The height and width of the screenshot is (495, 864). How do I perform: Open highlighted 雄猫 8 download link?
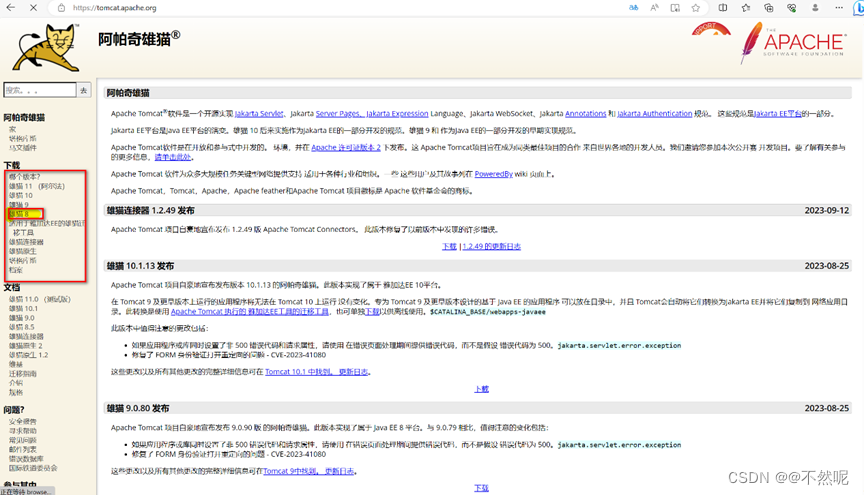(x=18, y=214)
